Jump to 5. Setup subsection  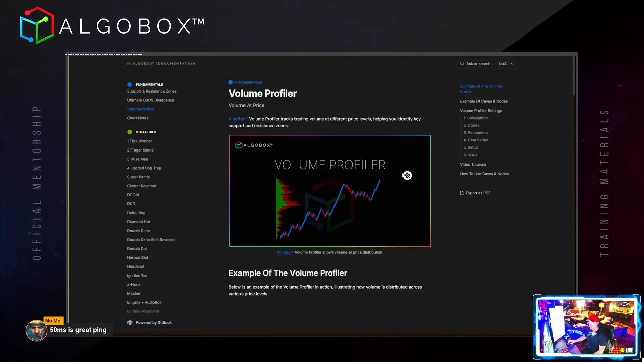point(470,147)
